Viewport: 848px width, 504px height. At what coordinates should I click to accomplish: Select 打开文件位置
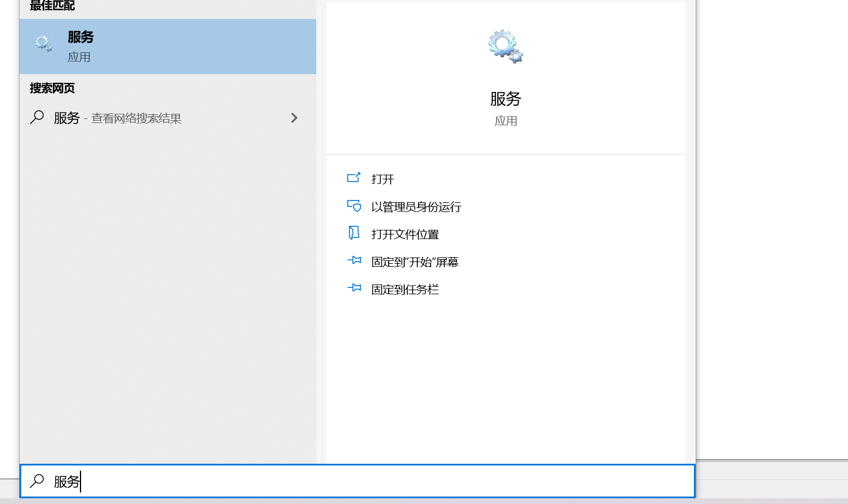[x=405, y=234]
